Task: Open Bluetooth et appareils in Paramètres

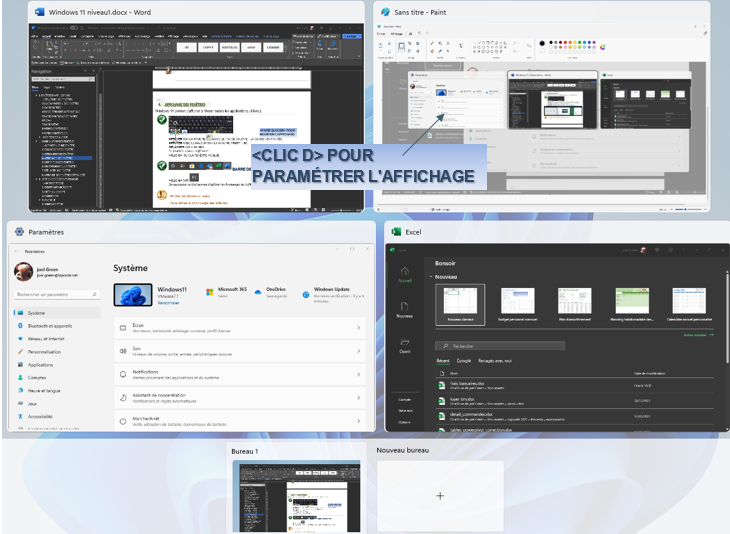Action: pos(50,326)
